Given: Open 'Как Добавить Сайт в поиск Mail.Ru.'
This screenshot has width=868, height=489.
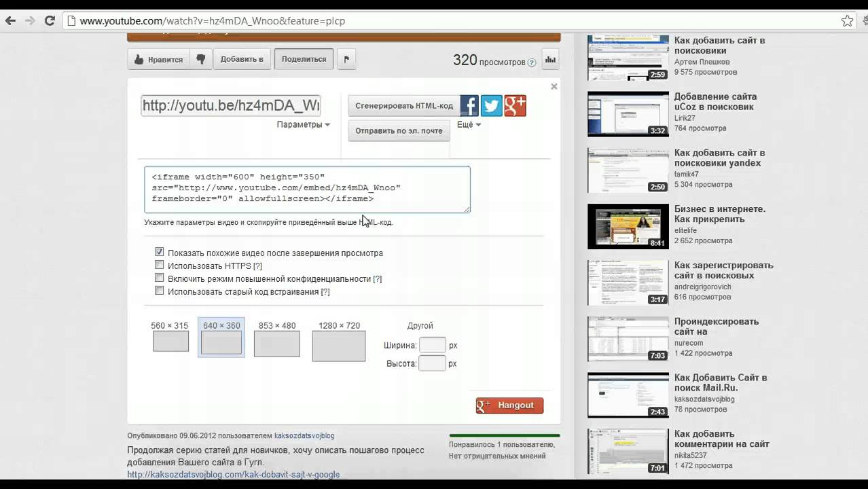Looking at the screenshot, I should coord(721,383).
